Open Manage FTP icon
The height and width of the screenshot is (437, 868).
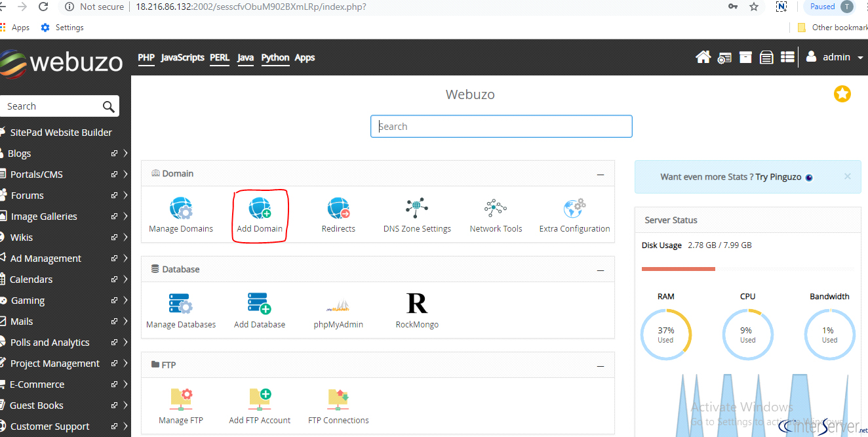181,399
